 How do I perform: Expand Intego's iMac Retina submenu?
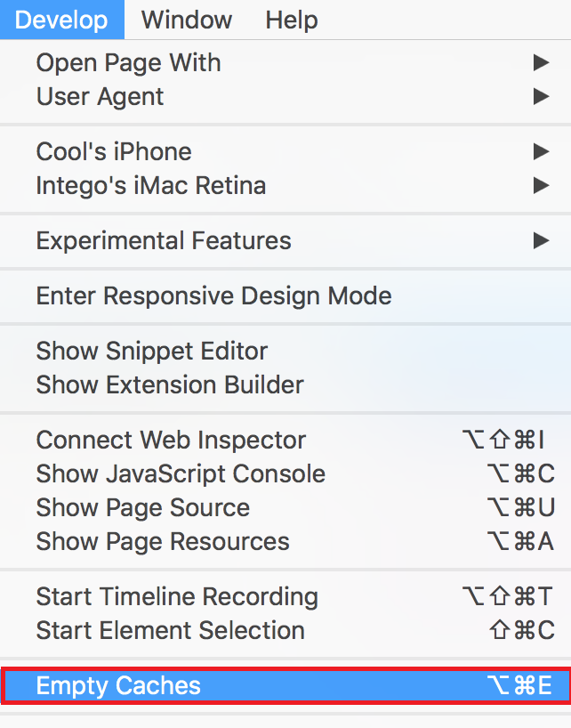[150, 185]
